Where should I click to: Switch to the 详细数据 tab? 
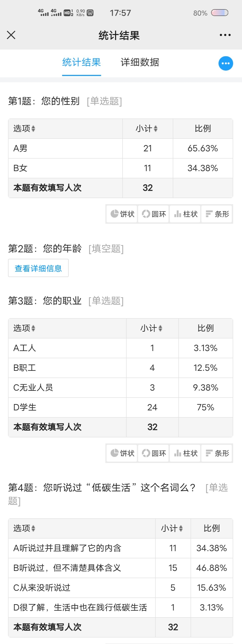click(x=140, y=62)
